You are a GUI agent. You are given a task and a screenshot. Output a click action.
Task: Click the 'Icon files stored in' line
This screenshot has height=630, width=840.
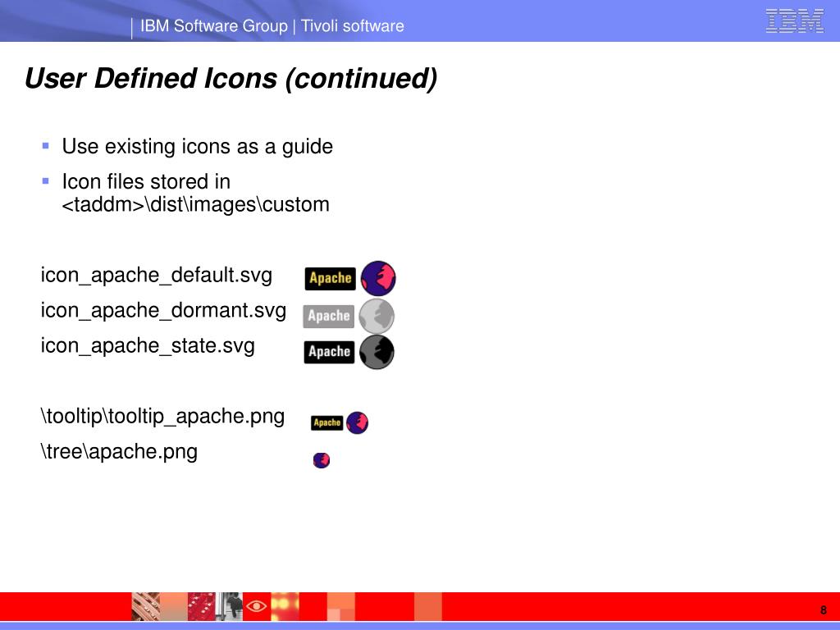pos(146,182)
